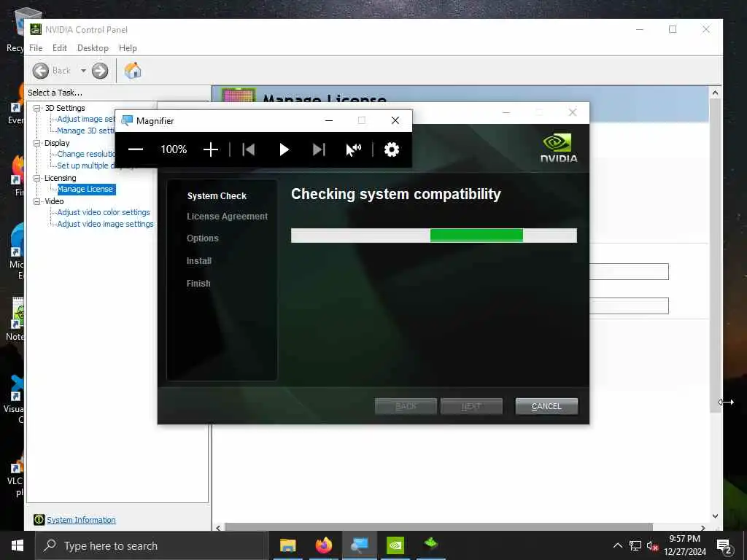The width and height of the screenshot is (747, 560).
Task: Click the Manage License page header icon
Action: coord(239,96)
